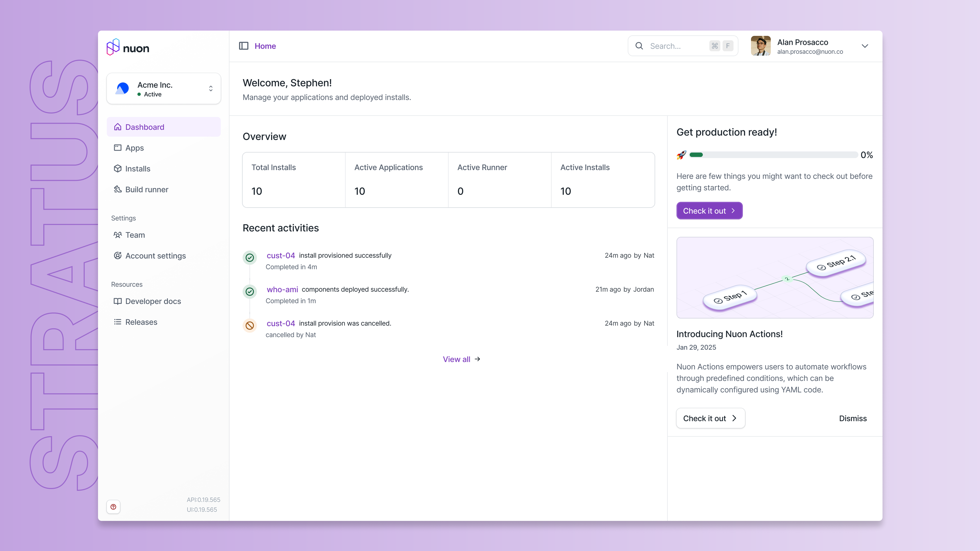Open the Apps section in sidebar
This screenshot has width=980, height=551.
[134, 148]
